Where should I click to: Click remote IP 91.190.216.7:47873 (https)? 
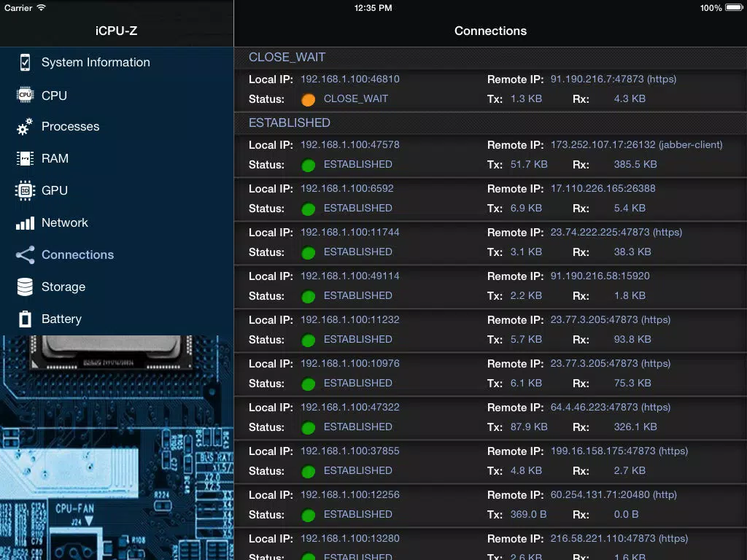click(x=613, y=79)
